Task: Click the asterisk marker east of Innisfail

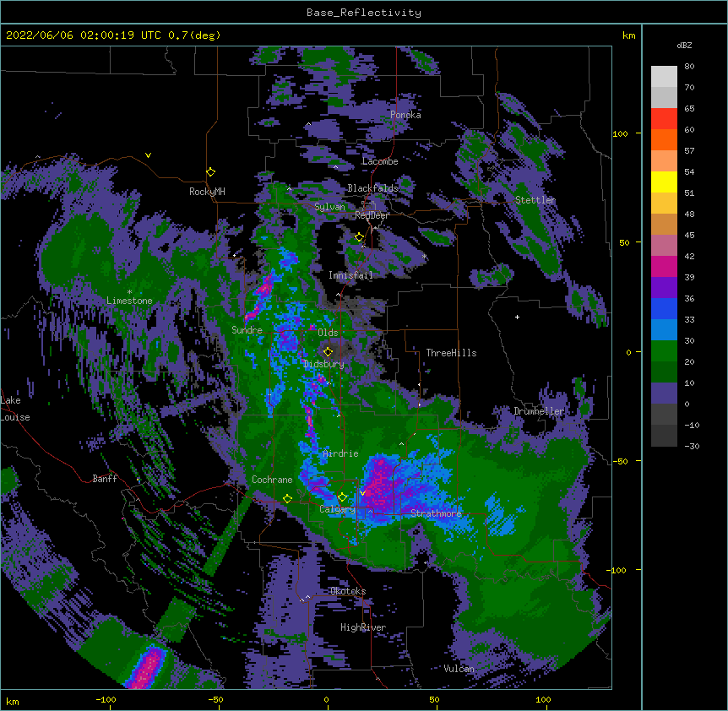Action: (x=424, y=257)
